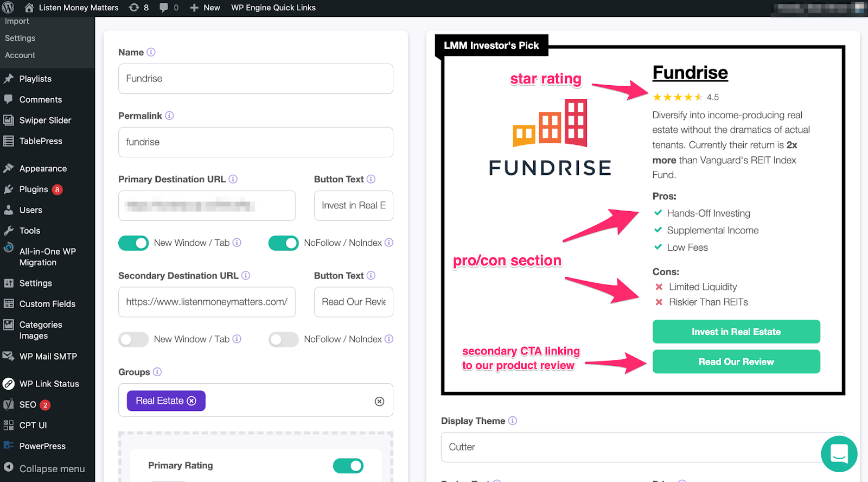Click Import submenu link

(x=17, y=21)
